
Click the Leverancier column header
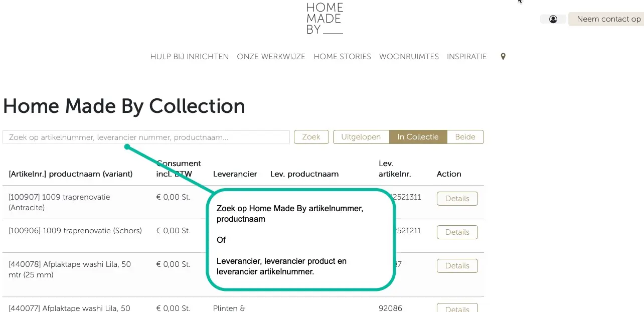(x=235, y=174)
